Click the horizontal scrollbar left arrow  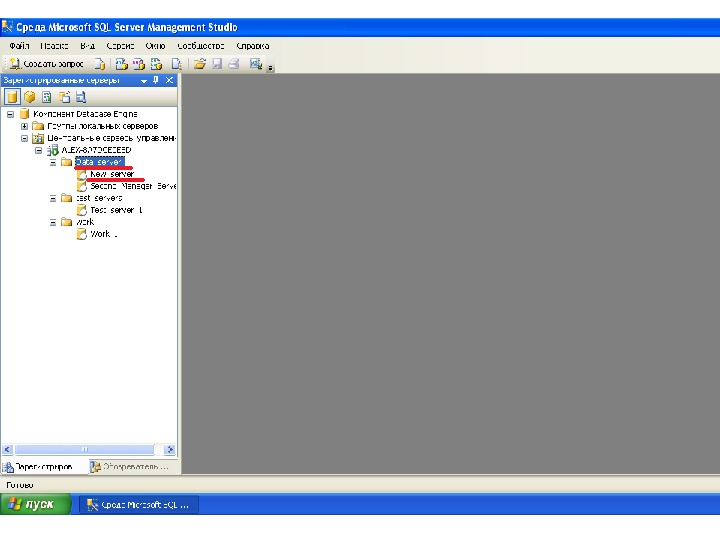click(7, 450)
